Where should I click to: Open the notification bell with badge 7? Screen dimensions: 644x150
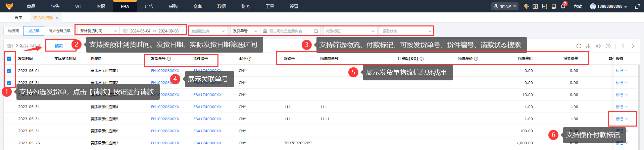coord(563,6)
